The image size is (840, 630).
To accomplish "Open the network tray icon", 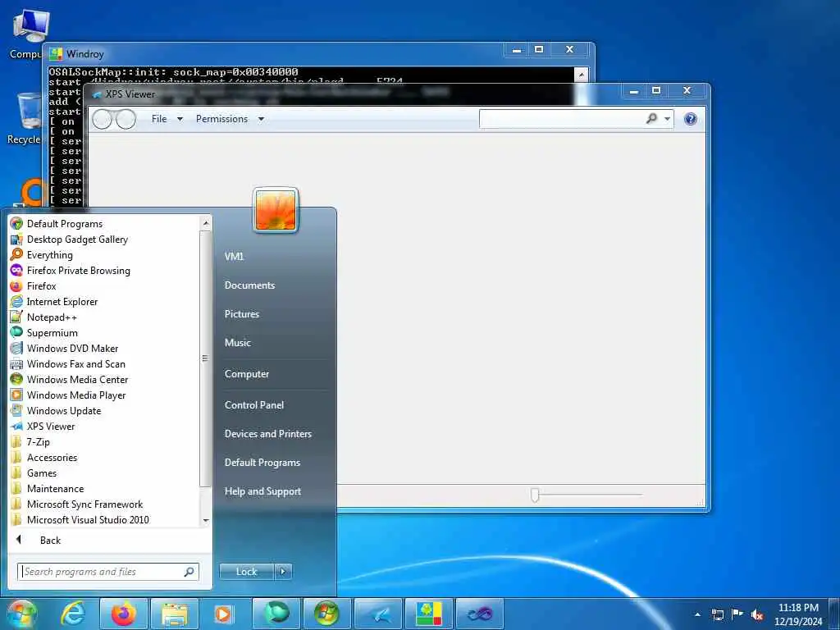I will (x=717, y=614).
